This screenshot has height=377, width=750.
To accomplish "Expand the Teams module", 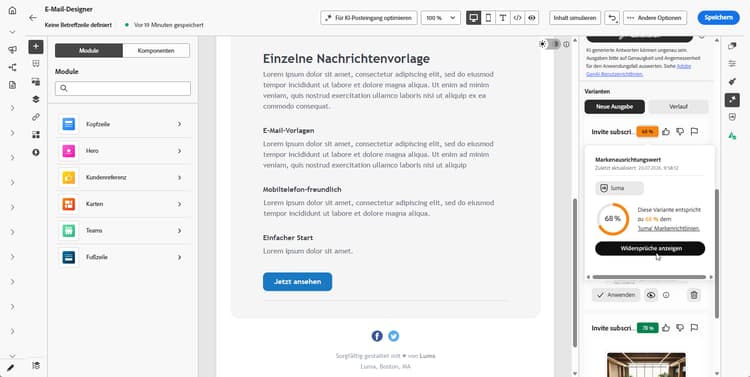I will point(123,231).
